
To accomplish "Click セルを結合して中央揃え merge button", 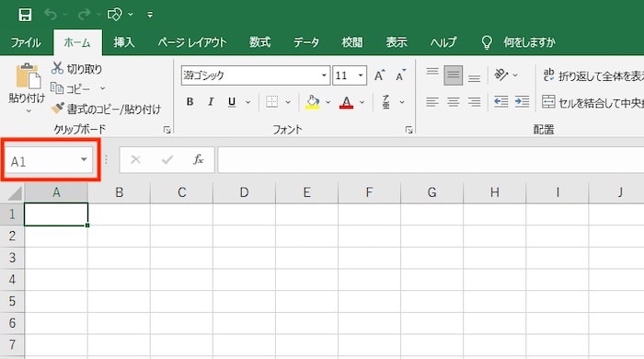I will click(592, 102).
